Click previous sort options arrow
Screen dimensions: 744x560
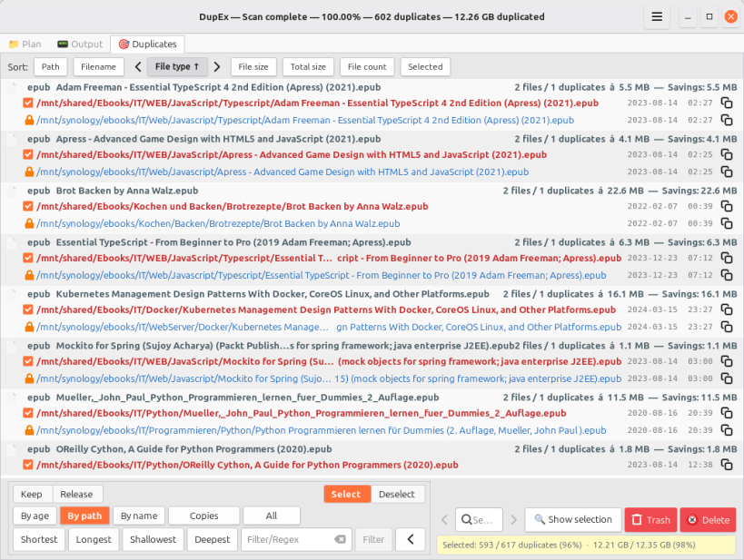138,67
